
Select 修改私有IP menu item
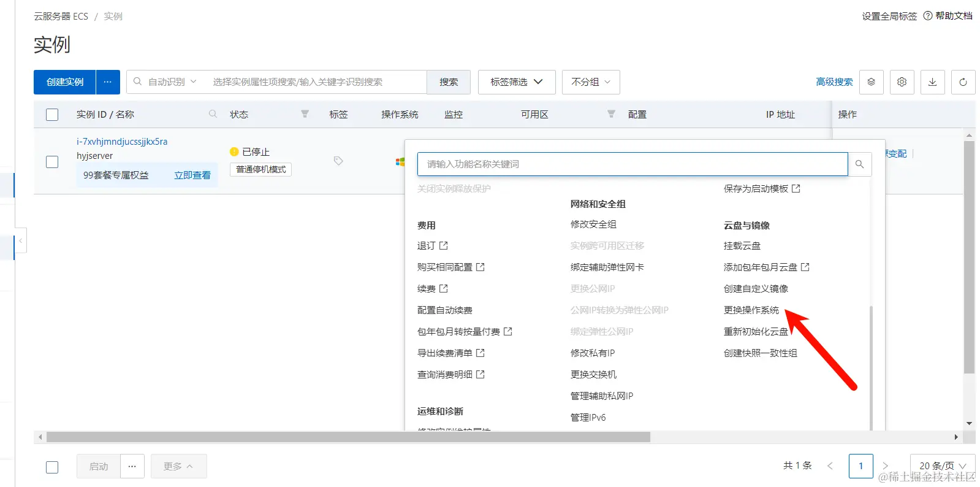click(593, 353)
